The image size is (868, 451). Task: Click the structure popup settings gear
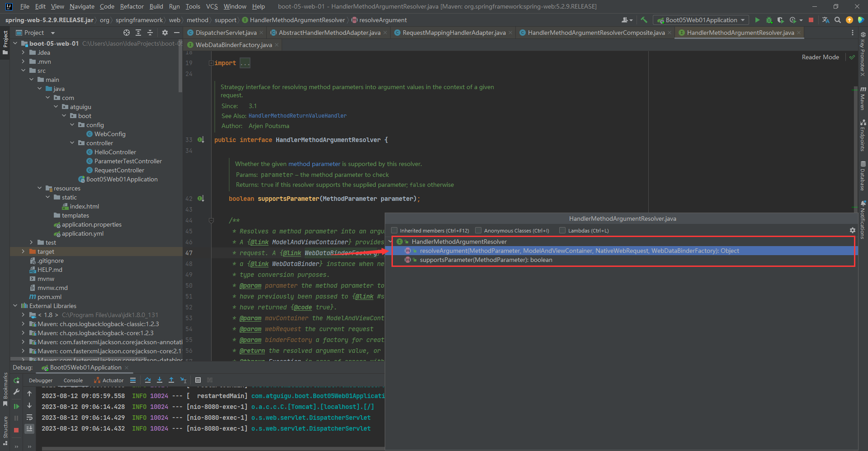(x=852, y=230)
